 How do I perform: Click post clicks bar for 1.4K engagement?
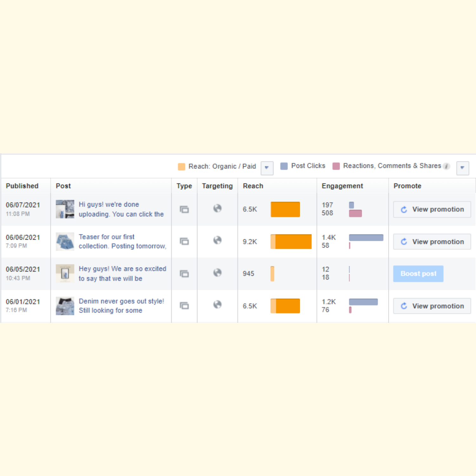(366, 238)
